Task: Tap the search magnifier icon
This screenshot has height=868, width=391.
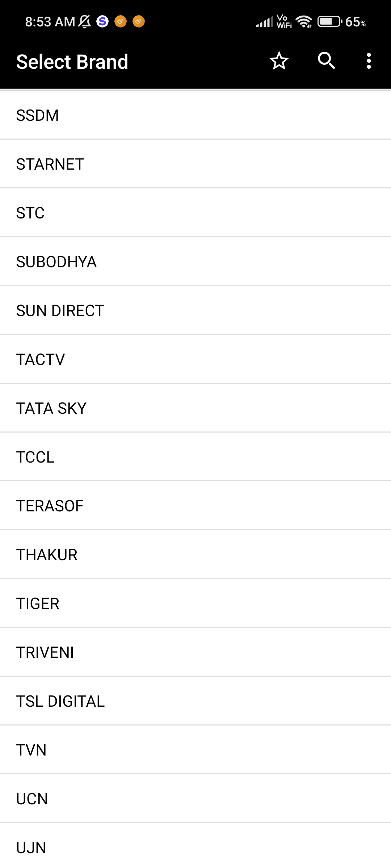Action: coord(327,61)
